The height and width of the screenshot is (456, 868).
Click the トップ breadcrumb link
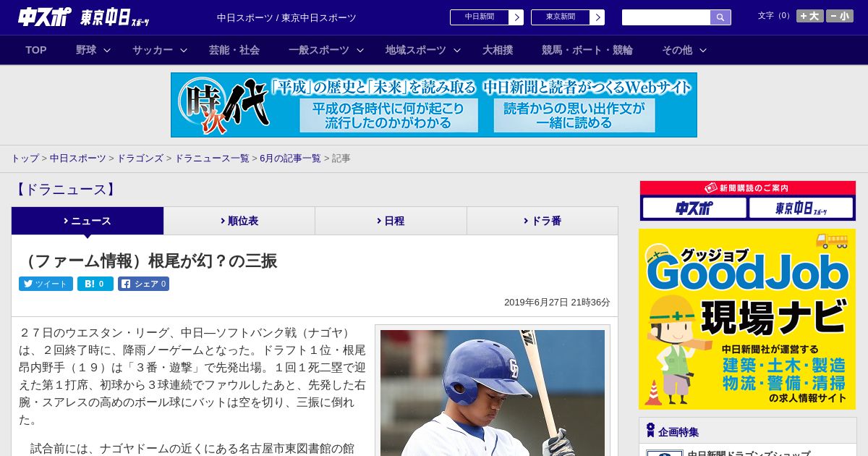click(x=25, y=158)
